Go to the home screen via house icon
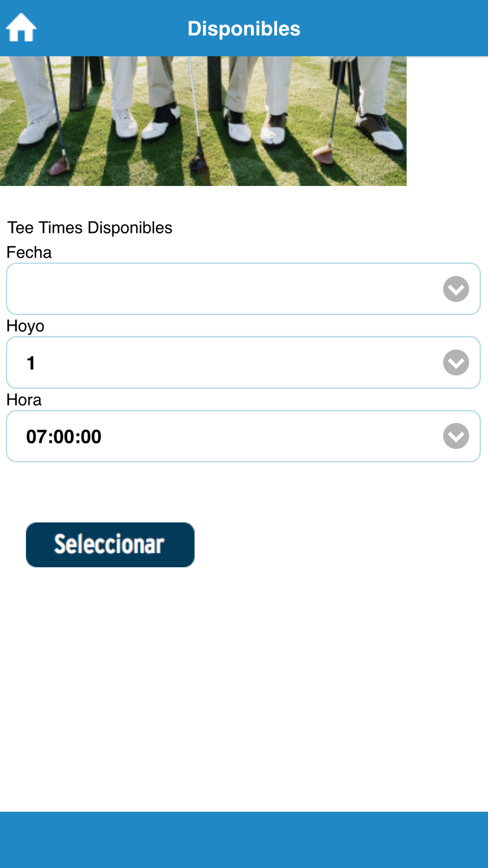Viewport: 488px width, 868px height. point(21,28)
